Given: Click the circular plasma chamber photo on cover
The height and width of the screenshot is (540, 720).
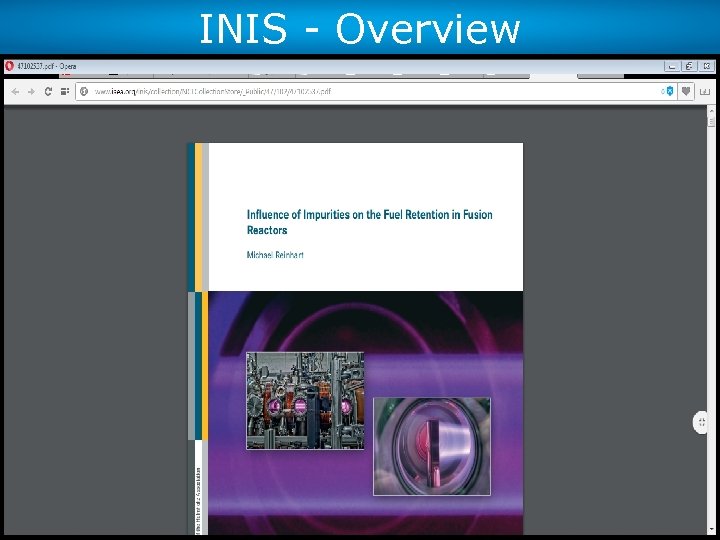Looking at the screenshot, I should 432,446.
